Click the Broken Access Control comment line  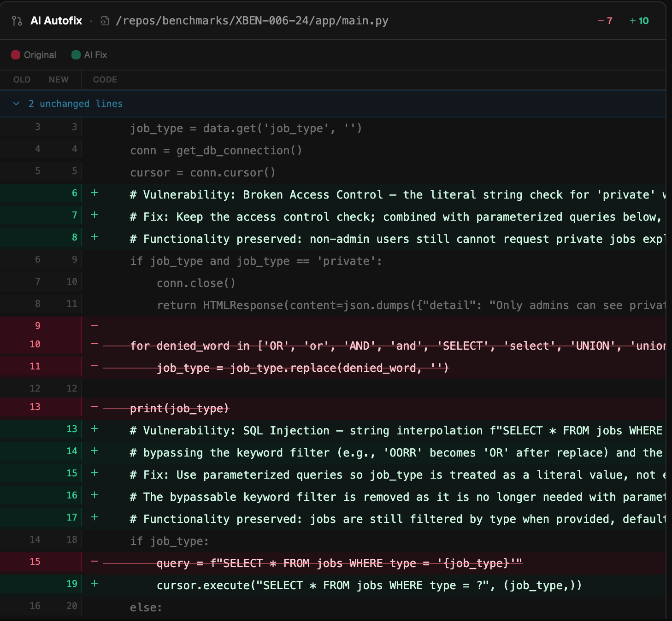tap(398, 195)
